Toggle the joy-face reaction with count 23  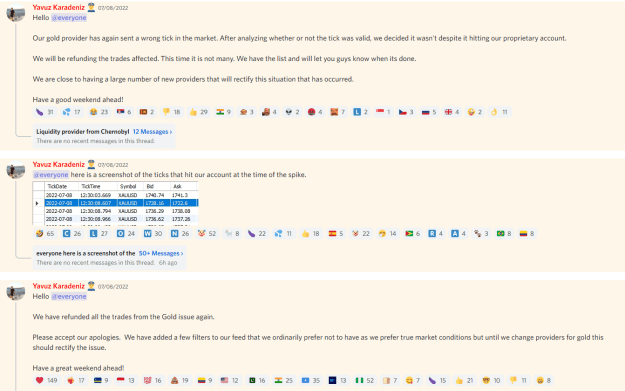pyautogui.click(x=99, y=112)
